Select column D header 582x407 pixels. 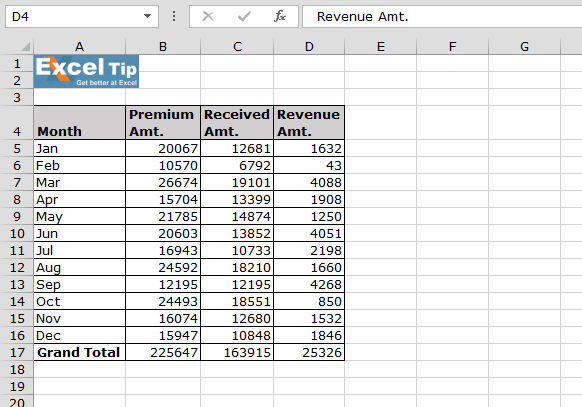coord(309,47)
